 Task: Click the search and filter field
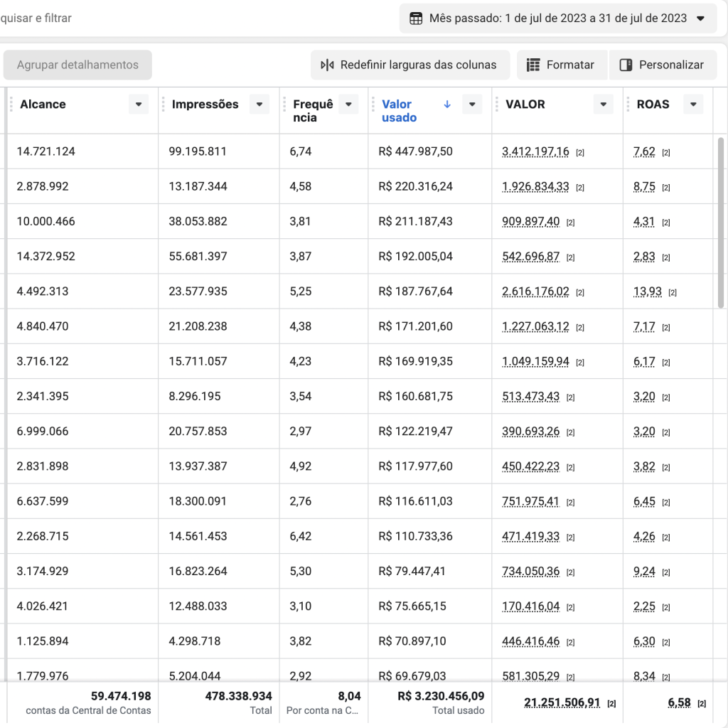(36, 18)
